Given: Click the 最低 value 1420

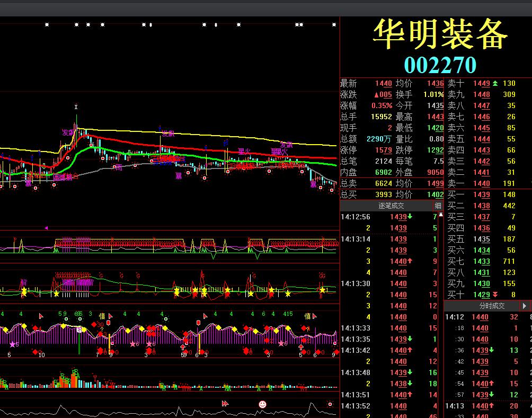Looking at the screenshot, I should pos(436,128).
